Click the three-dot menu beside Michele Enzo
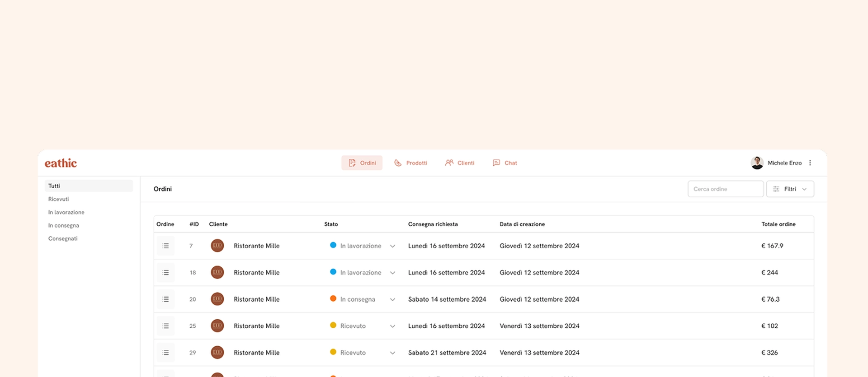868x377 pixels. 810,163
